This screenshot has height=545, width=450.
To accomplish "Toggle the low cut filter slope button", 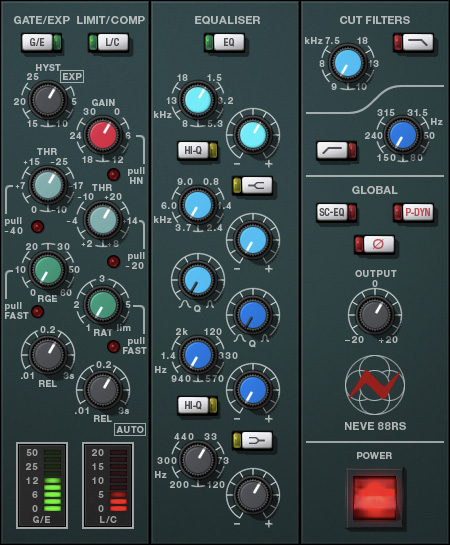I will [x=336, y=150].
